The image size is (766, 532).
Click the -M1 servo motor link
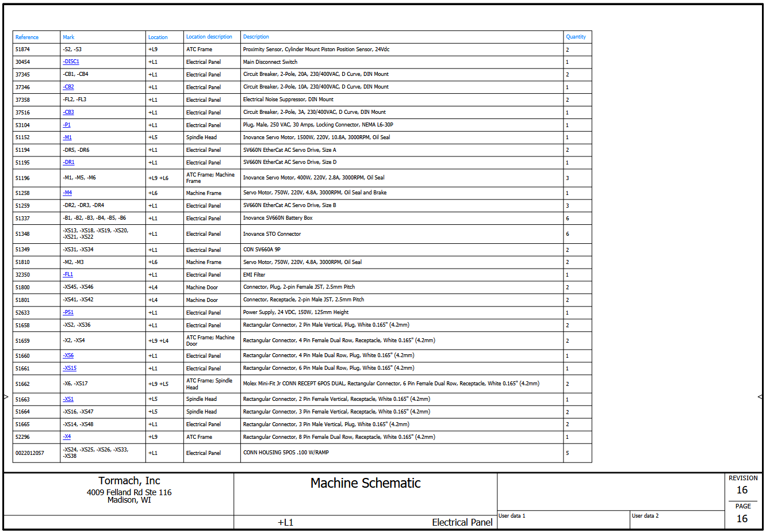pyautogui.click(x=67, y=137)
